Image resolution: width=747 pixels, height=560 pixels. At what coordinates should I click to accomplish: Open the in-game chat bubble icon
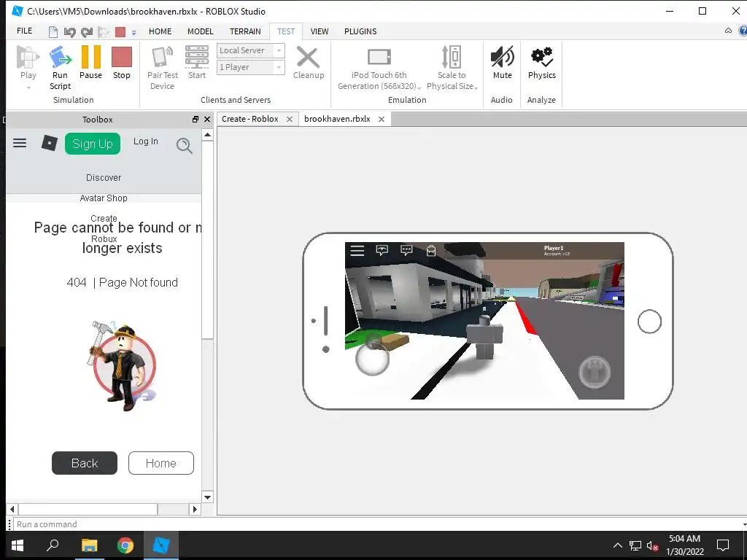pyautogui.click(x=406, y=250)
